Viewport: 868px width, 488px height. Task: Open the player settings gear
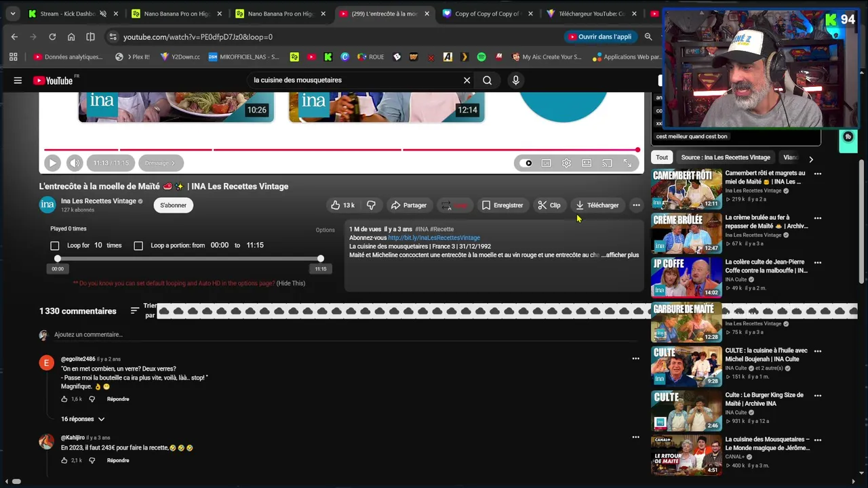566,163
